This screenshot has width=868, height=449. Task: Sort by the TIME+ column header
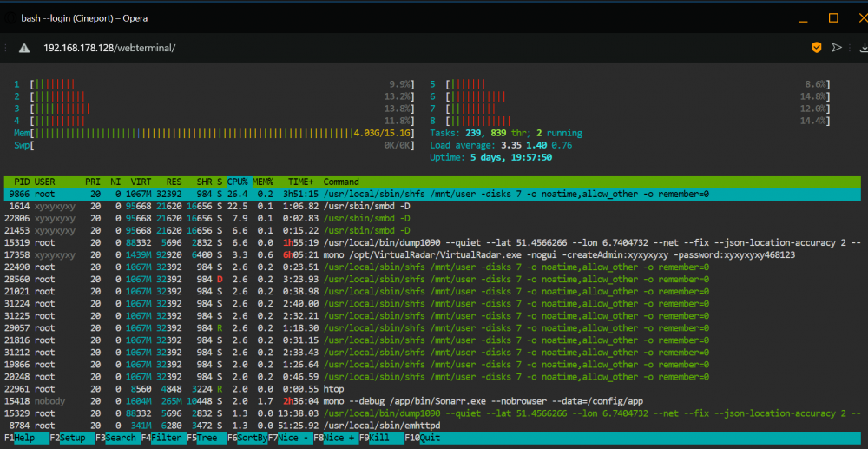tap(300, 182)
